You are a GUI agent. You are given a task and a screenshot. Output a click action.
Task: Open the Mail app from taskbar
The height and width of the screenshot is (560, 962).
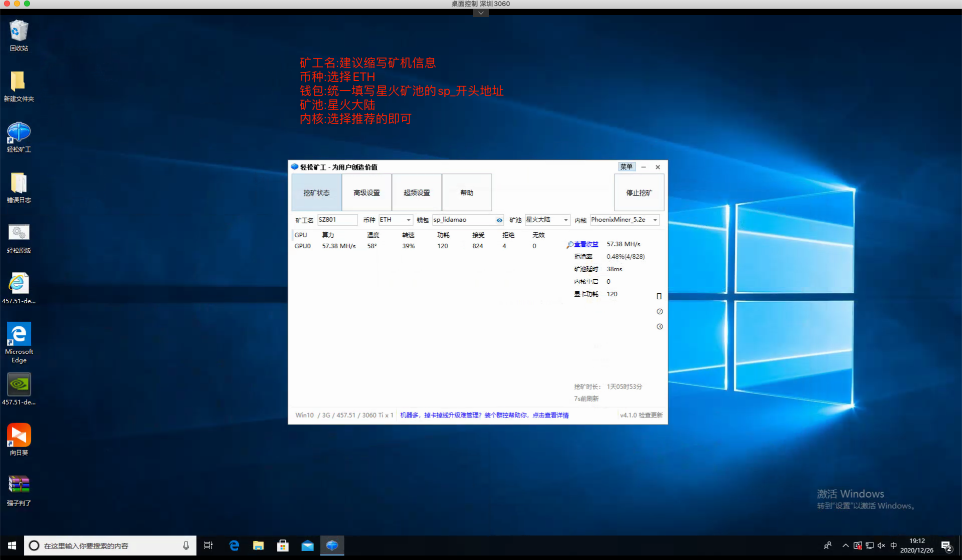point(307,546)
